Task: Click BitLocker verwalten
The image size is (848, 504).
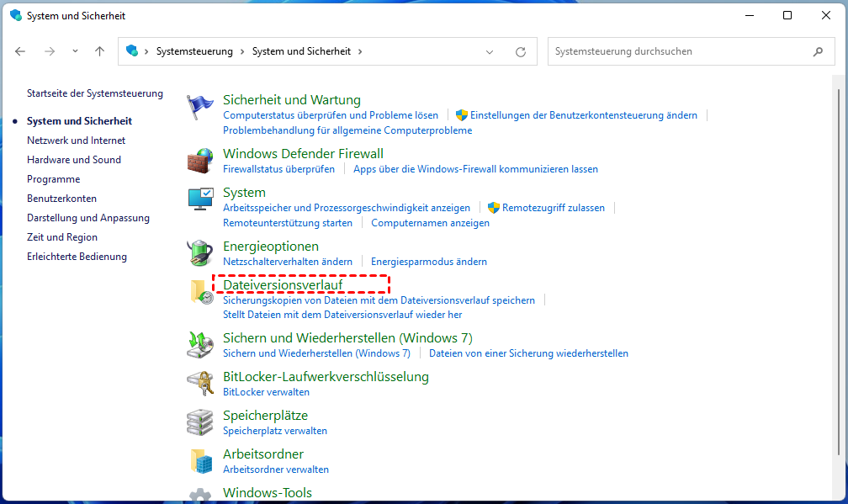Action: pos(266,392)
